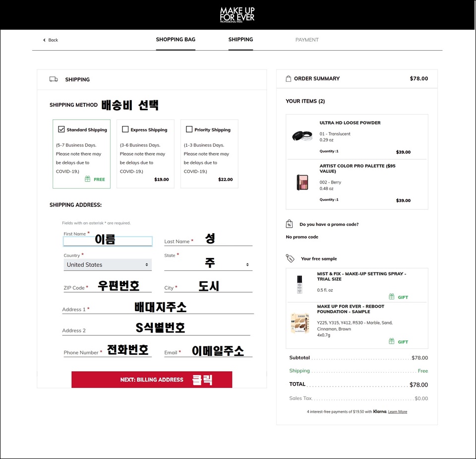Click the Express Shipping $19.00 price

coord(161,179)
